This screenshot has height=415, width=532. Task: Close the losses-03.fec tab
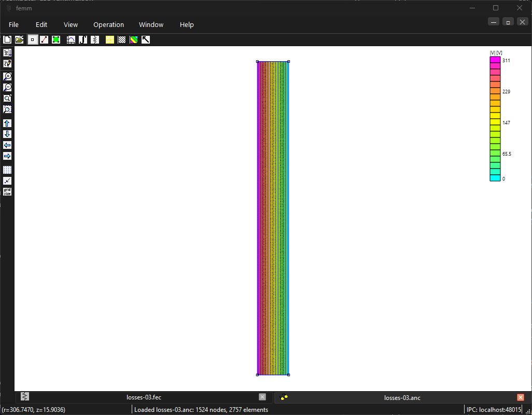pyautogui.click(x=262, y=397)
